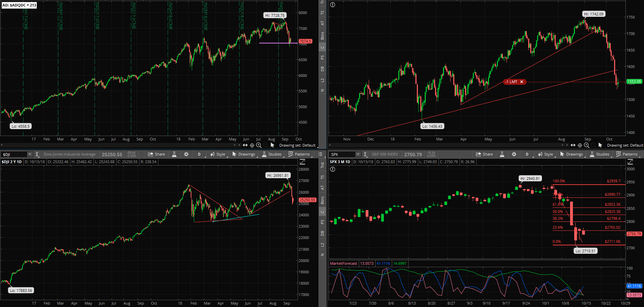Screen dimensions: 644x307
Task: Open Studies menu in SPX chart toolbar
Action: 600,154
